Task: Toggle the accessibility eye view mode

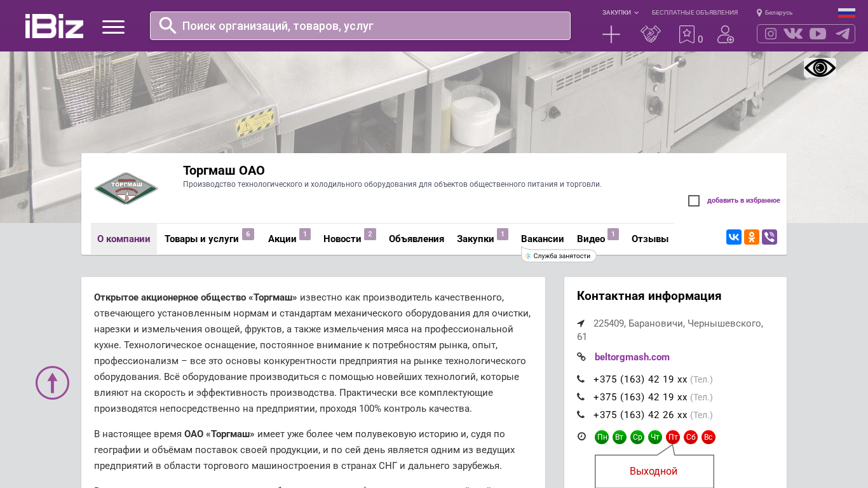Action: coord(820,68)
